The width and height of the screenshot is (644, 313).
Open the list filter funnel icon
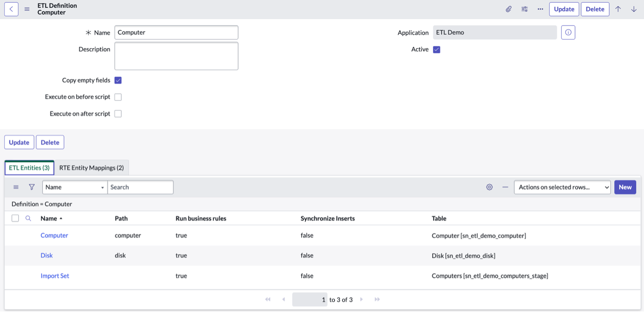tap(32, 187)
